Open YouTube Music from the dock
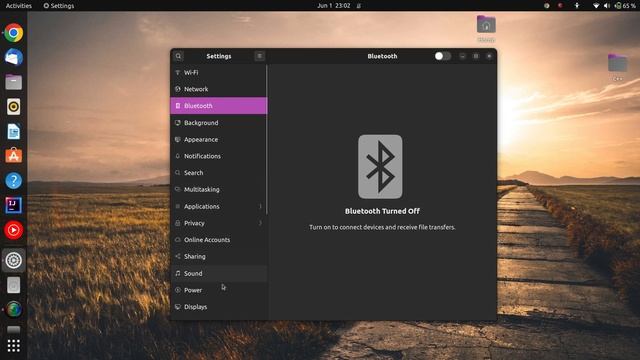Viewport: 640px width, 360px height. pos(13,230)
